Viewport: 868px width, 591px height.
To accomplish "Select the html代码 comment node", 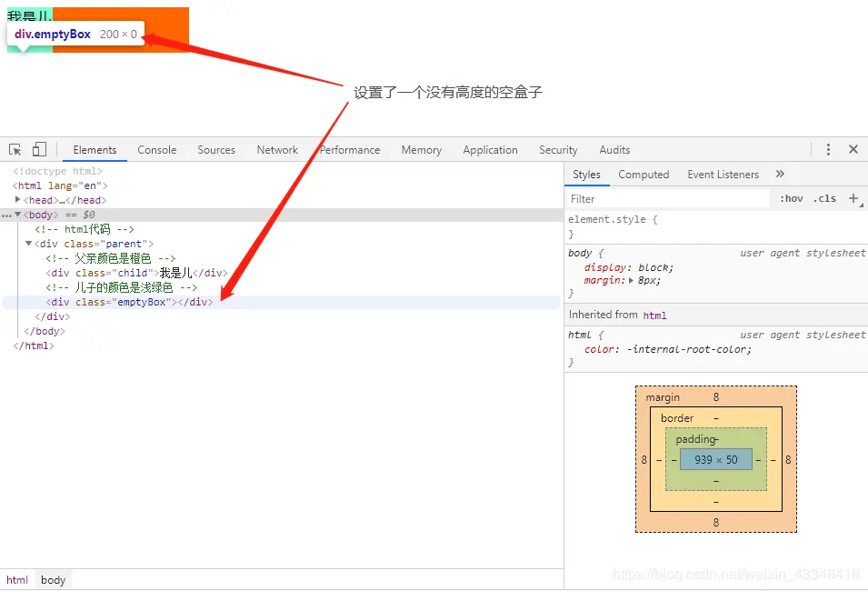I will [x=85, y=229].
